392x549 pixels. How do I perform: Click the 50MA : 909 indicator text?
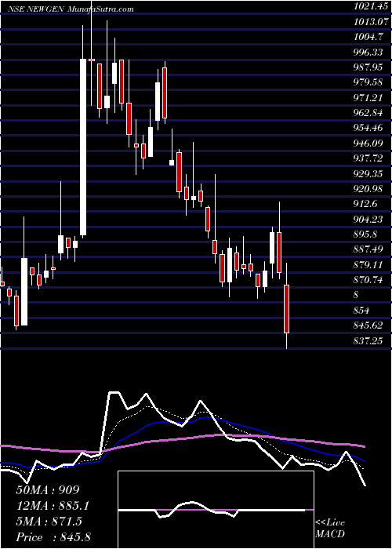48,490
